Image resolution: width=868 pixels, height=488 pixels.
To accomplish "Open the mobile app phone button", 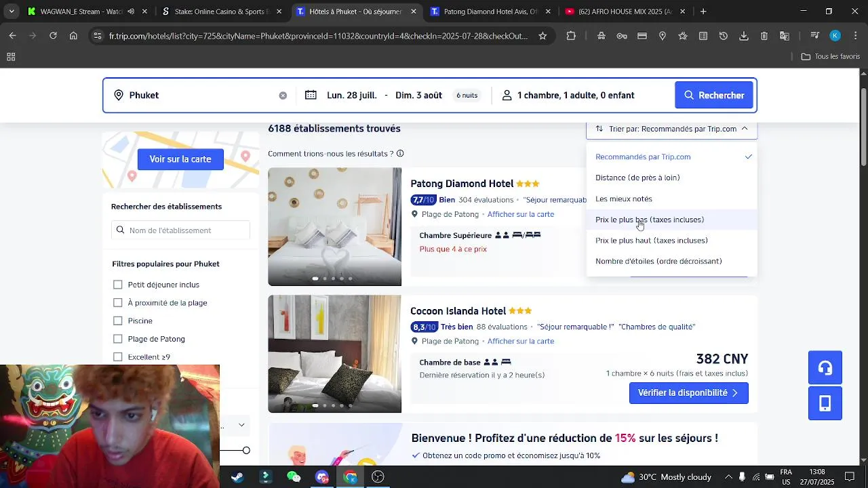I will tap(825, 404).
